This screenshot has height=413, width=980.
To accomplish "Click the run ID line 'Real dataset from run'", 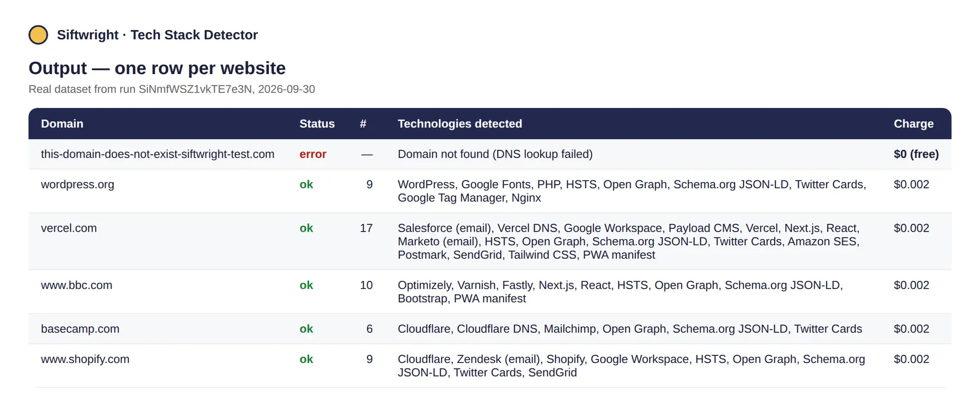I will tap(171, 89).
